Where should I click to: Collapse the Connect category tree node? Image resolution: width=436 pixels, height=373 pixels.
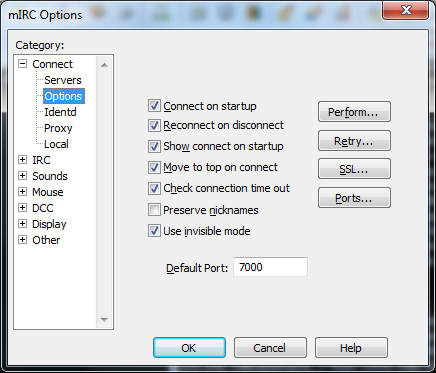coord(22,64)
